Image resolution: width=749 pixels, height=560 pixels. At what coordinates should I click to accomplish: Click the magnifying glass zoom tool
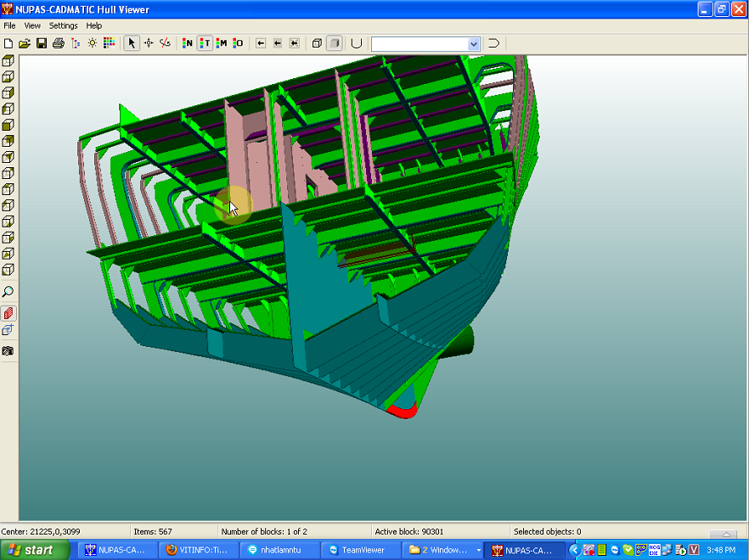coord(8,292)
